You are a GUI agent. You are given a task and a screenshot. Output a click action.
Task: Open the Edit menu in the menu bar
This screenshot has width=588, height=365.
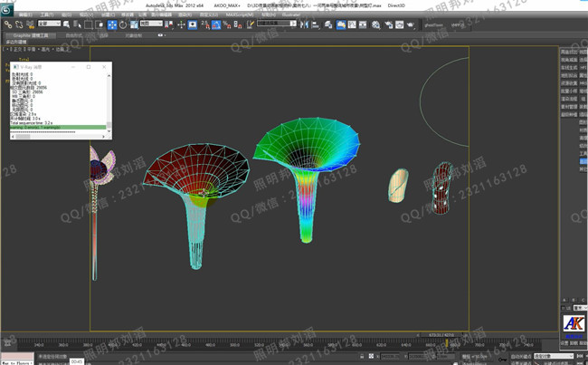[25, 14]
